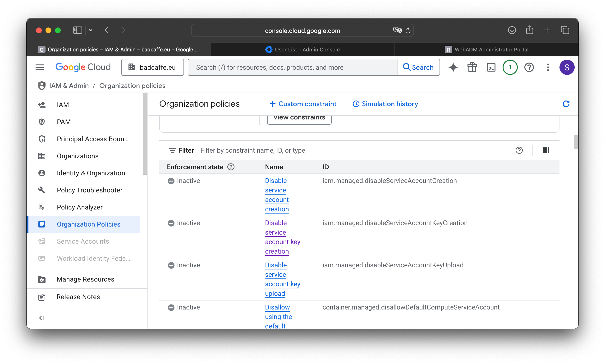Click the Name column header
Image resolution: width=605 pixels, height=364 pixels.
(x=274, y=167)
